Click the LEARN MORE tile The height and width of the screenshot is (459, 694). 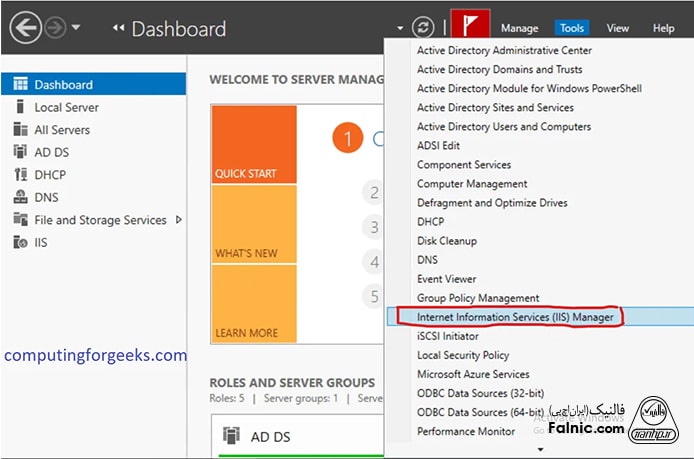tap(253, 303)
